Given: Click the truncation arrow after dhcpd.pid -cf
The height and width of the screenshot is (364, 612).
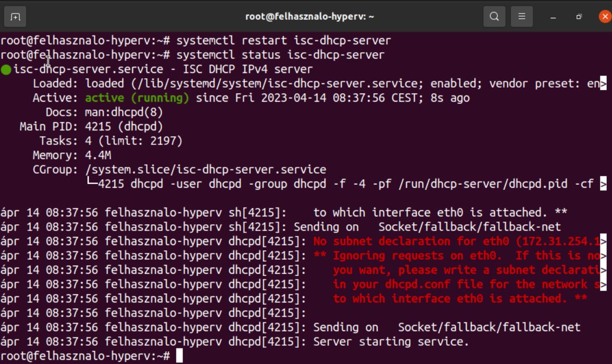Looking at the screenshot, I should point(604,184).
